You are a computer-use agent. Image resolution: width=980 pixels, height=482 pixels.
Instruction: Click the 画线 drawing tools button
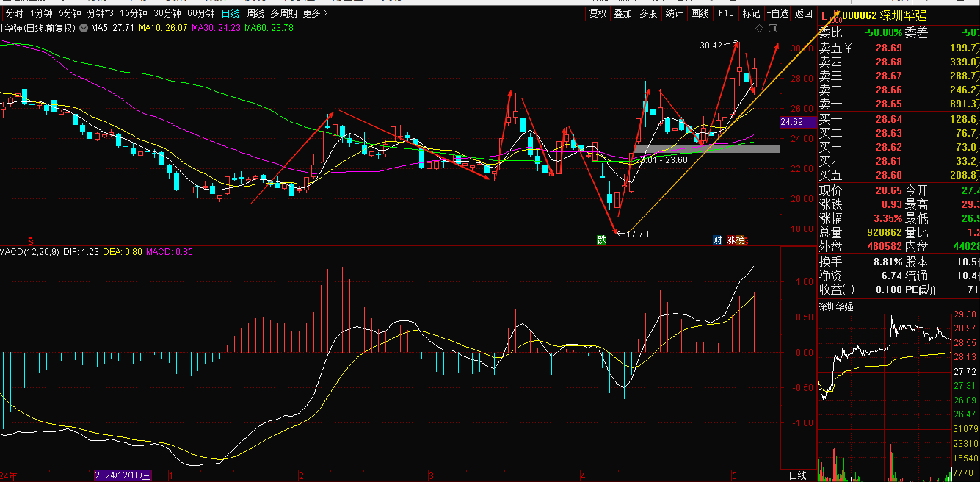coord(700,13)
